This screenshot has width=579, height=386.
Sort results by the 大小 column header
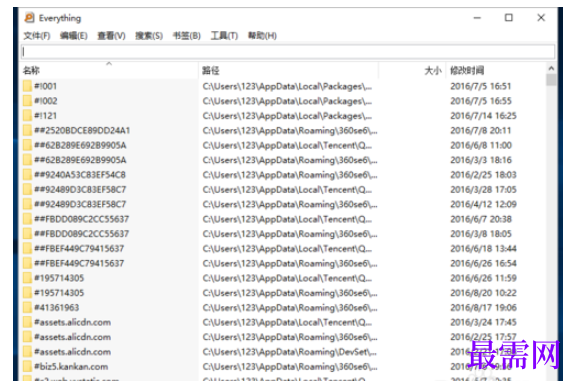tap(412, 70)
